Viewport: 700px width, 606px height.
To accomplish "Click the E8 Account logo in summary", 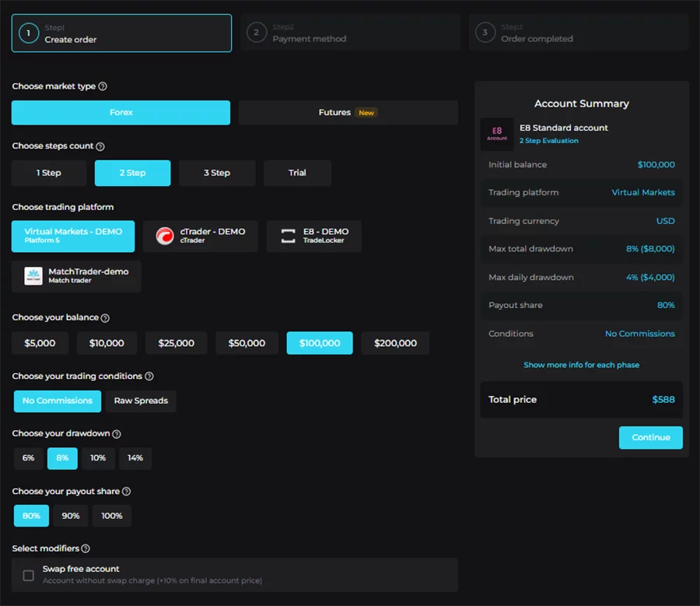I will coord(497,134).
